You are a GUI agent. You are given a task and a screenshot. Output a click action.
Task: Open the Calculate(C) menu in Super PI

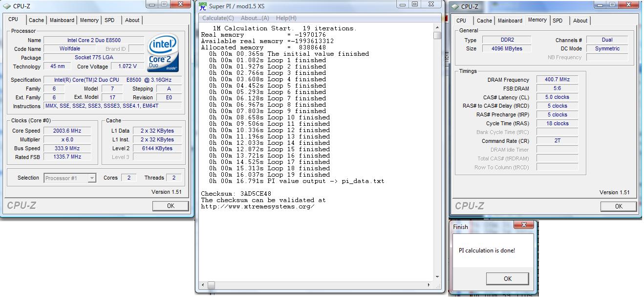point(218,18)
